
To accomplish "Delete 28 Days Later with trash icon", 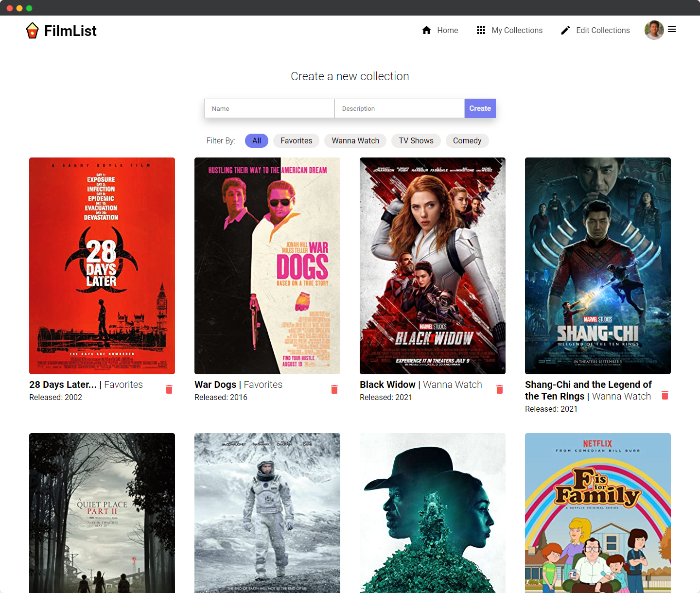I will point(169,389).
